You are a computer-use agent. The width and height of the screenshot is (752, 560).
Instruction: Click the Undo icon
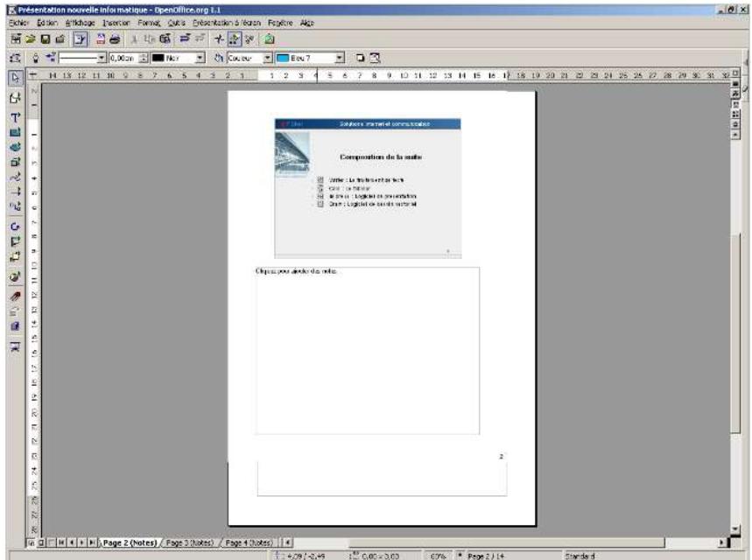click(x=185, y=38)
